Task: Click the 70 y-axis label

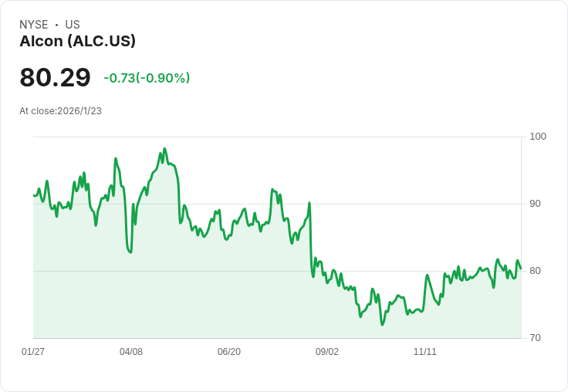Action: (x=535, y=338)
